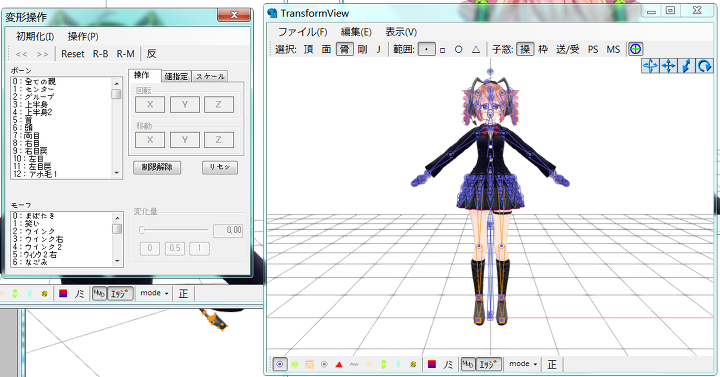The width and height of the screenshot is (720, 377).
Task: Click the yellow joint icon in TransformView bottom bar
Action: (x=413, y=364)
